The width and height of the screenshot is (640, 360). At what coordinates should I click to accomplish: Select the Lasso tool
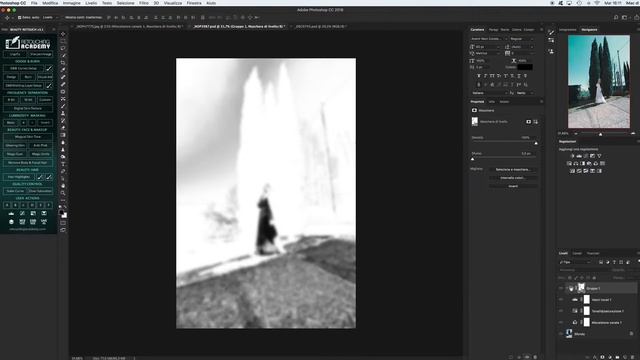click(x=63, y=48)
